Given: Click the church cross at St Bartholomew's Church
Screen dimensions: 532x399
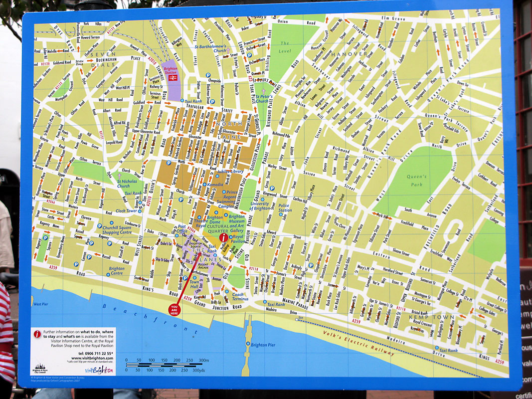Looking at the screenshot, I should click(x=228, y=50).
